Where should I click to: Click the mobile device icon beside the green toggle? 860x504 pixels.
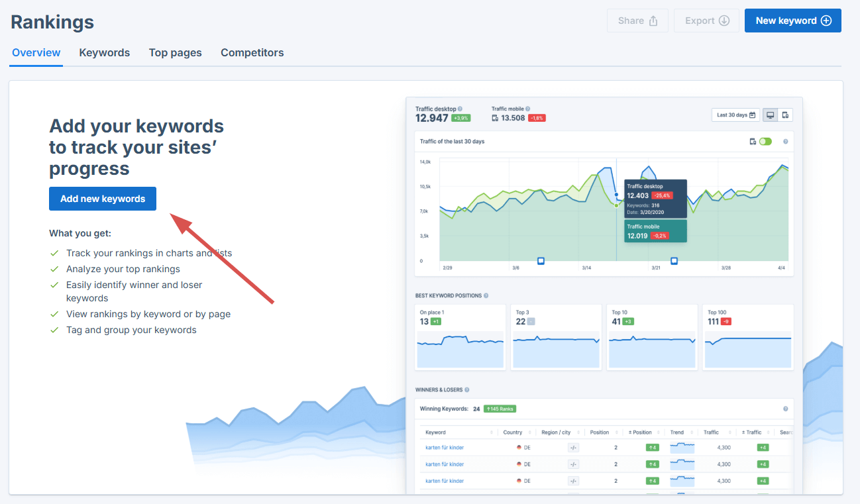coord(754,141)
